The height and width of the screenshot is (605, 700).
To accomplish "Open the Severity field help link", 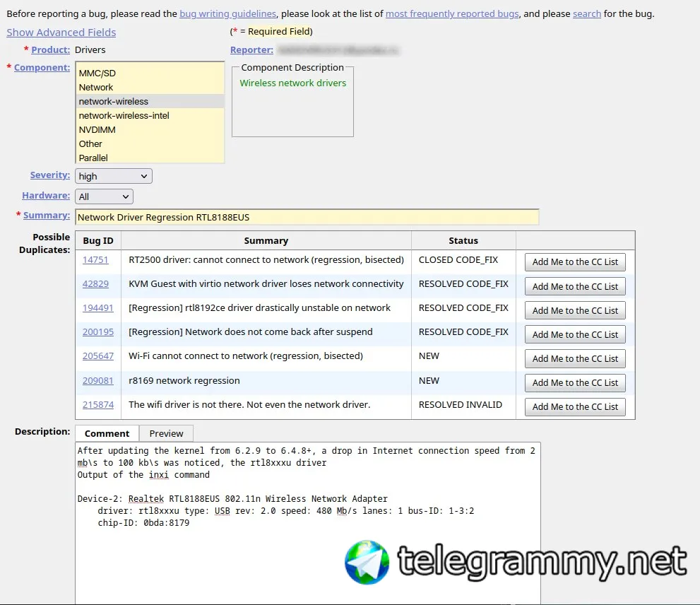I will [x=50, y=175].
